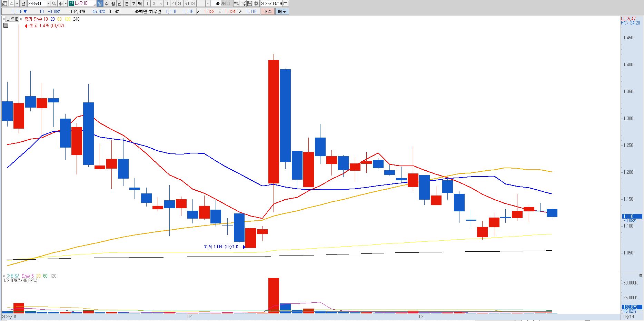The height and width of the screenshot is (321, 644).
Task: Click the small square before 종가 단순
Action: tap(22, 19)
